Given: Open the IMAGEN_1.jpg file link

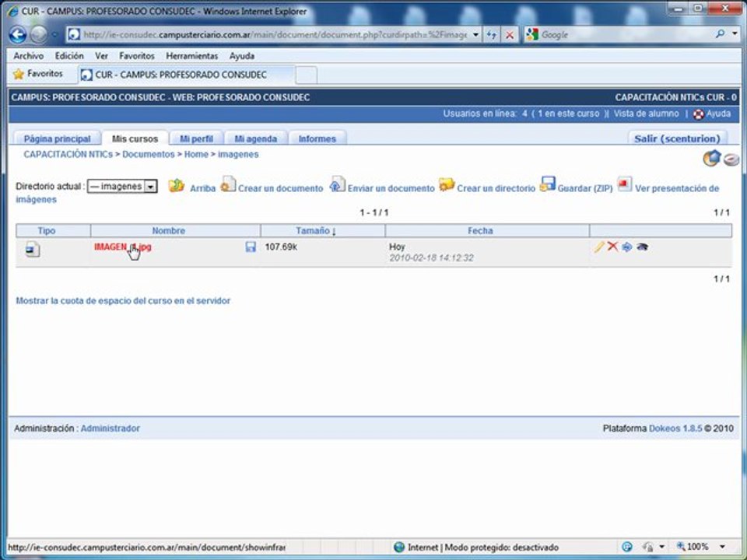Looking at the screenshot, I should (122, 247).
